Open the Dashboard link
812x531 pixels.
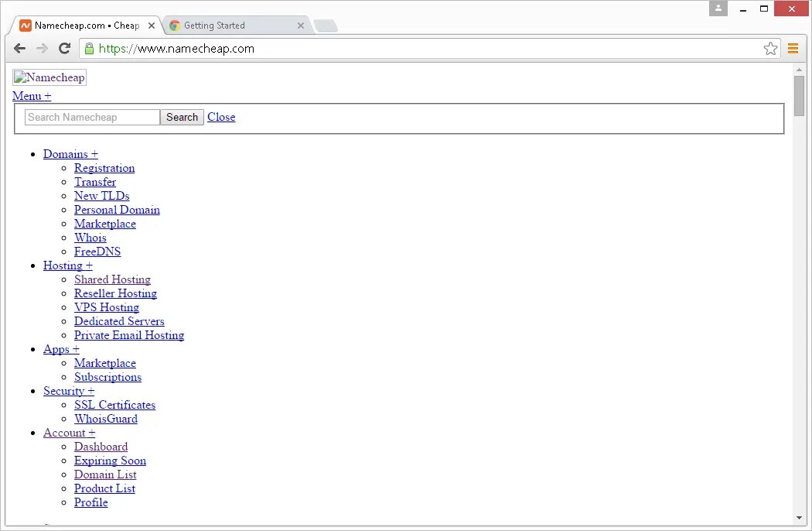[101, 447]
